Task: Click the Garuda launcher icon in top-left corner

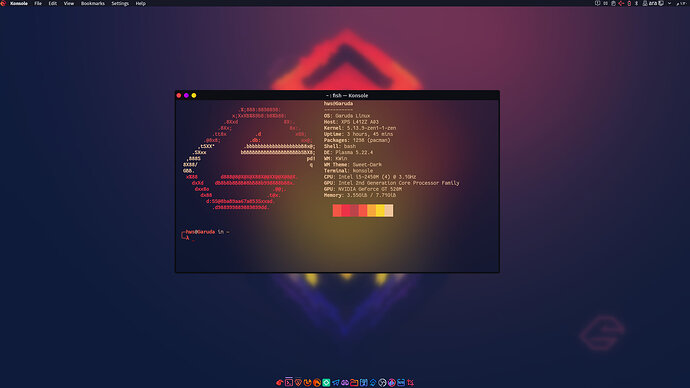Action: point(4,3)
